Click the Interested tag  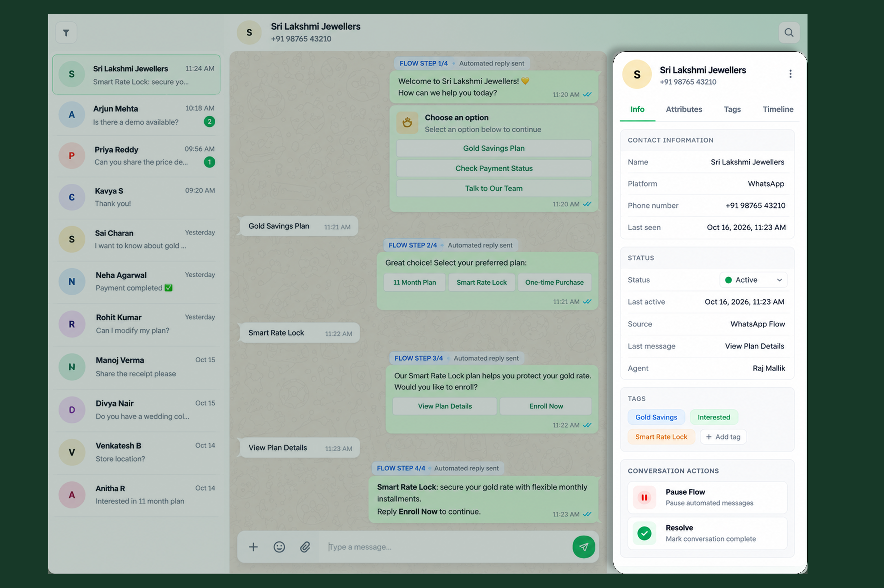coord(714,417)
